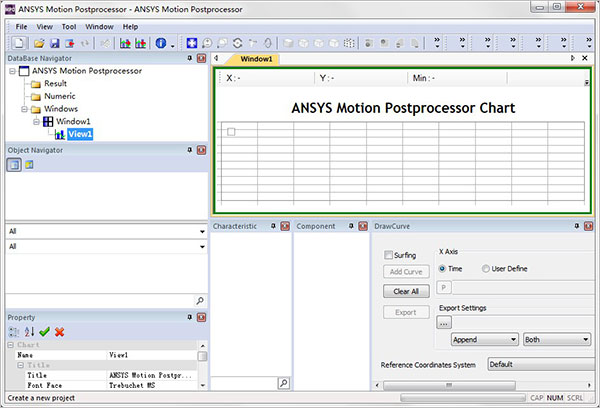600x408 pixels.
Task: Click the P button under X Axis
Action: tap(444, 287)
